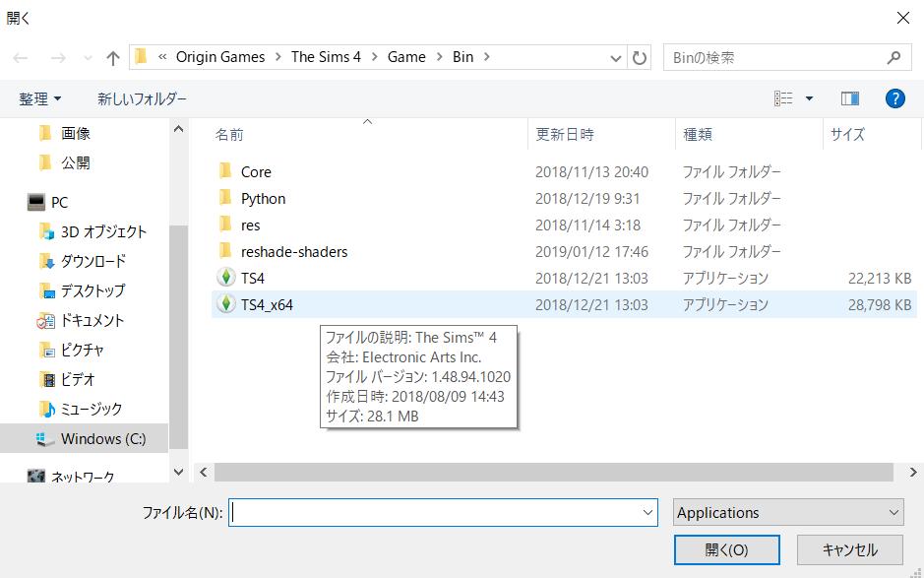Click inside the ファイル名 input field
This screenshot has height=578, width=924.
click(443, 512)
